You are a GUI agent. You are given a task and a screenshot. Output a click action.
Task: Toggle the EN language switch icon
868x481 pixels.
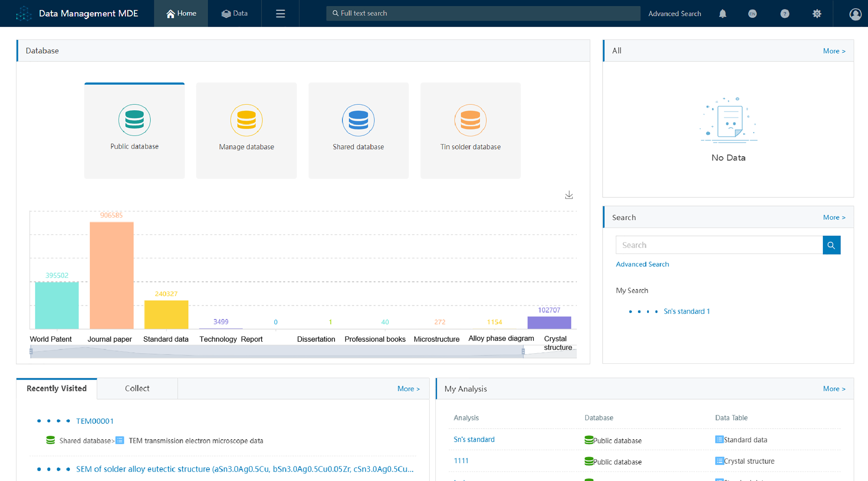(752, 13)
